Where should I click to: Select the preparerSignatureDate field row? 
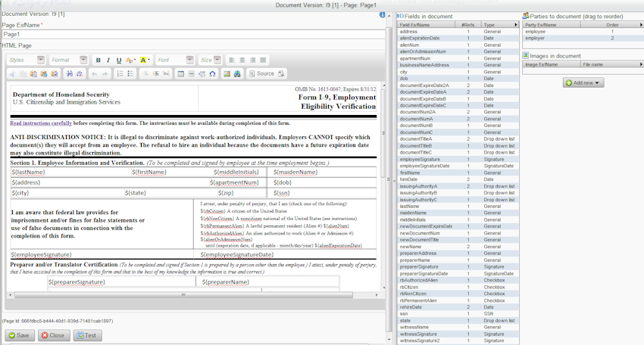(458, 274)
